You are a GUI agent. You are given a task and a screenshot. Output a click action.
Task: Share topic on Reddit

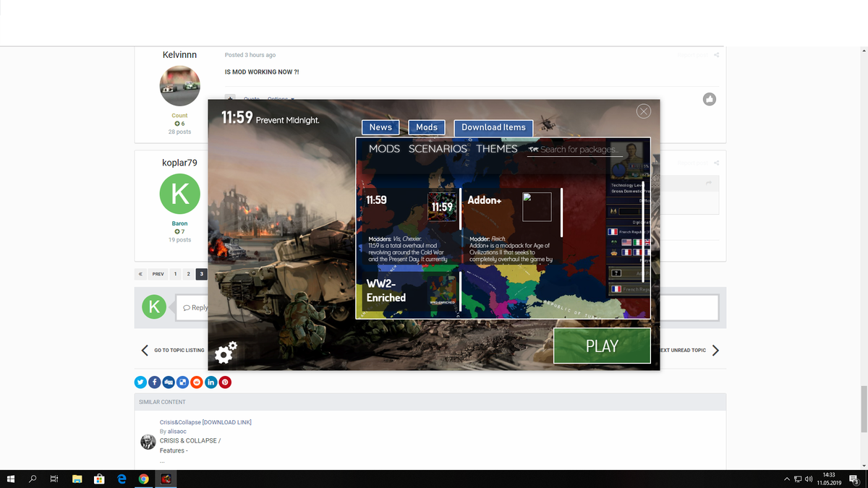[x=197, y=382]
